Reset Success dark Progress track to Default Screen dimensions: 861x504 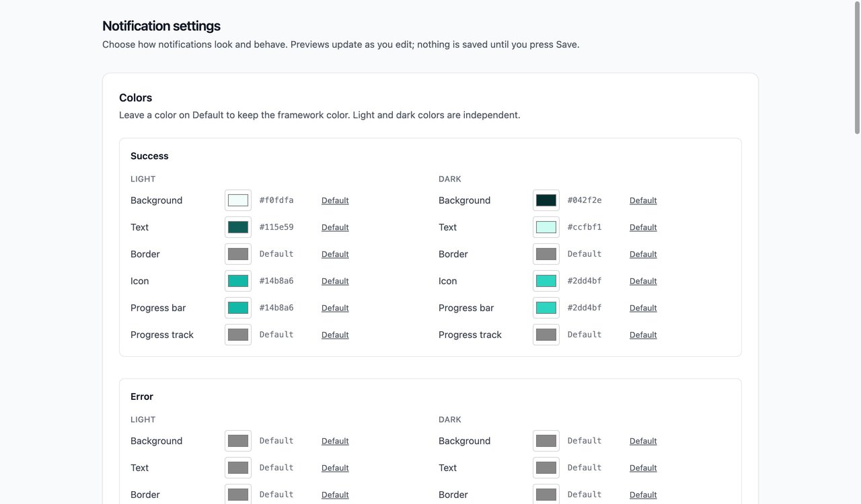point(643,335)
